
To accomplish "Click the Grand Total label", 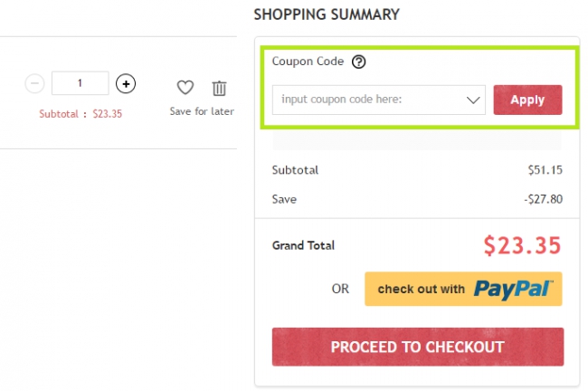I will 303,245.
